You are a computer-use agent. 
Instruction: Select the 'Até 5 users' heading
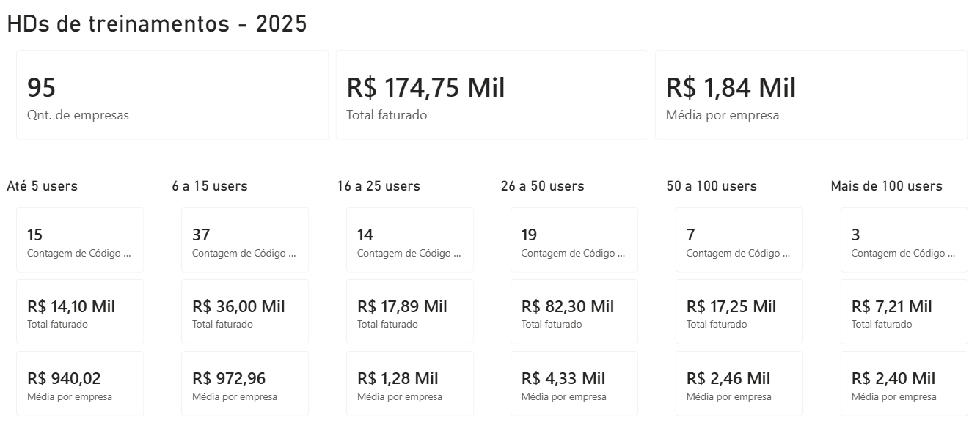point(42,186)
